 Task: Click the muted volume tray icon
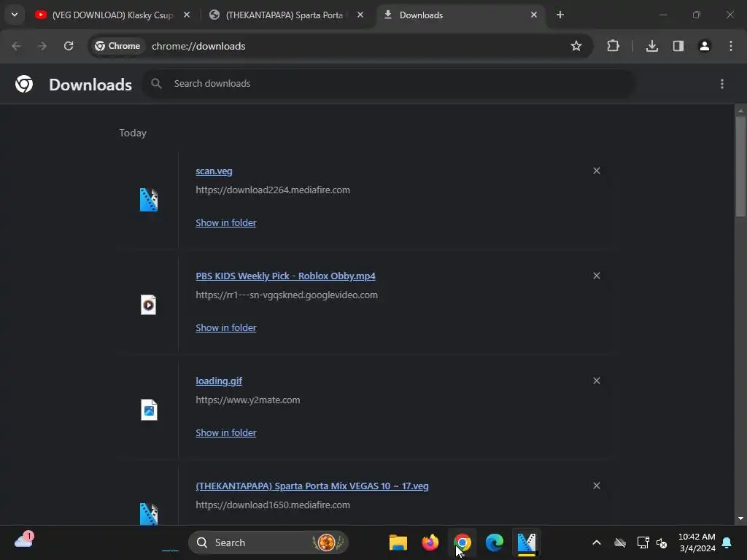(662, 542)
